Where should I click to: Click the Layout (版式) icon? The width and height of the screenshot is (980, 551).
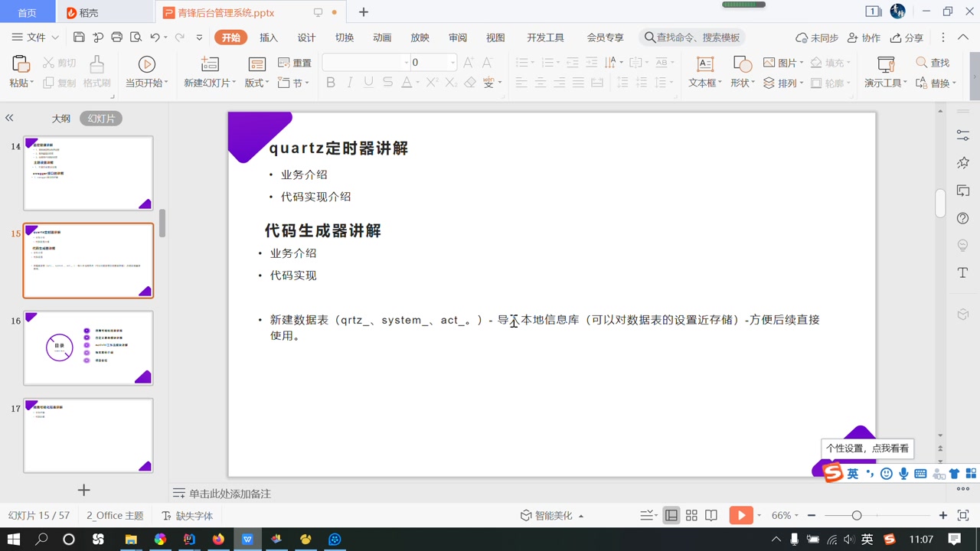click(x=256, y=64)
